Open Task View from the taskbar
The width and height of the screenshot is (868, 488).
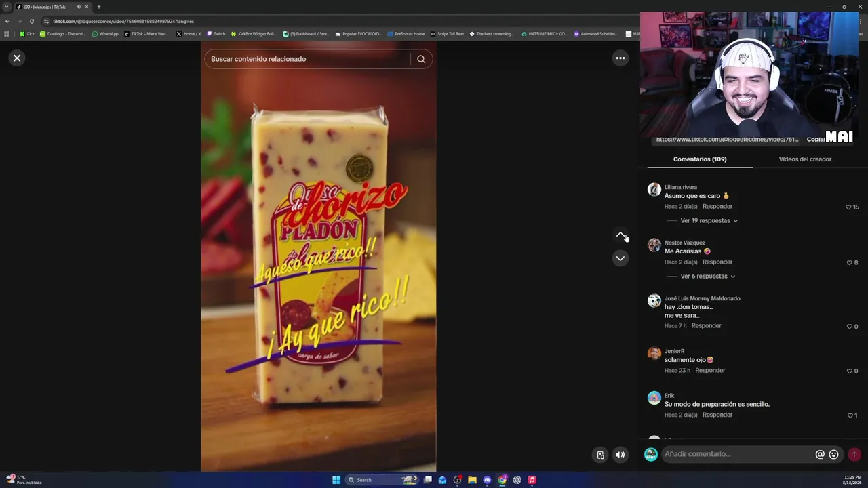(x=428, y=480)
